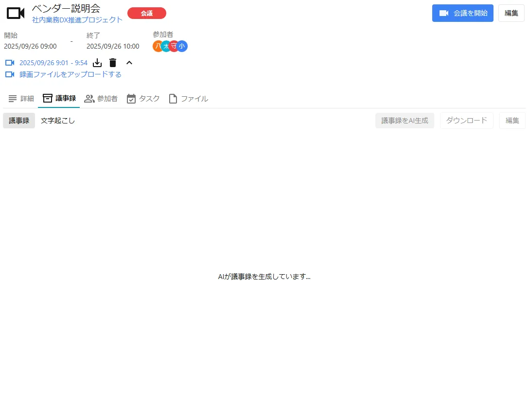Collapse the recording entry with the chevron
The height and width of the screenshot is (420, 528).
129,63
